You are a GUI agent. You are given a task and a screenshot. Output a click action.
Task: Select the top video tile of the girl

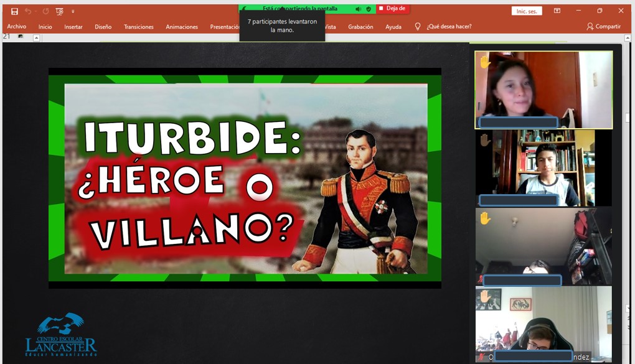tap(543, 90)
